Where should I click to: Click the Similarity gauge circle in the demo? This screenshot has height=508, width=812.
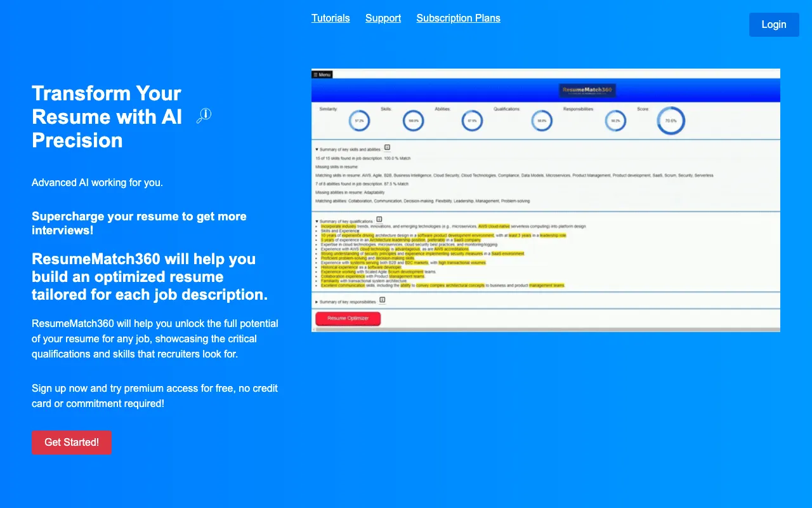click(x=359, y=121)
